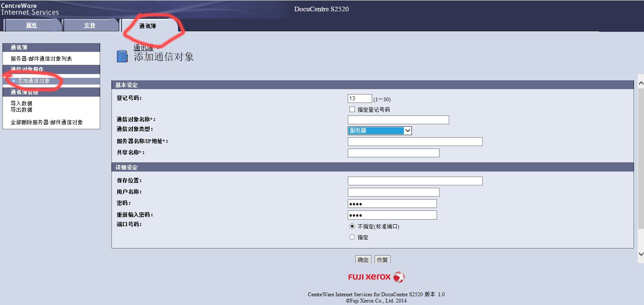644x305 pixels.
Task: Click the 基本设定 section header
Action: pos(372,85)
